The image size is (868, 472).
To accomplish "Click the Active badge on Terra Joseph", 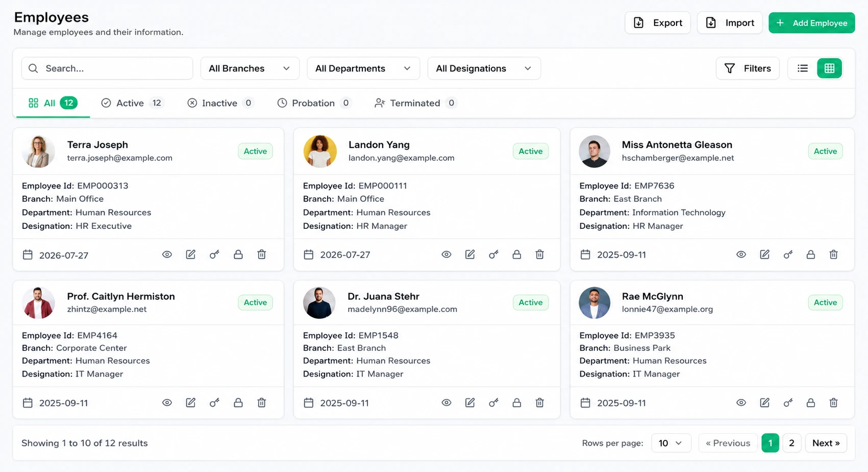I will coord(255,151).
